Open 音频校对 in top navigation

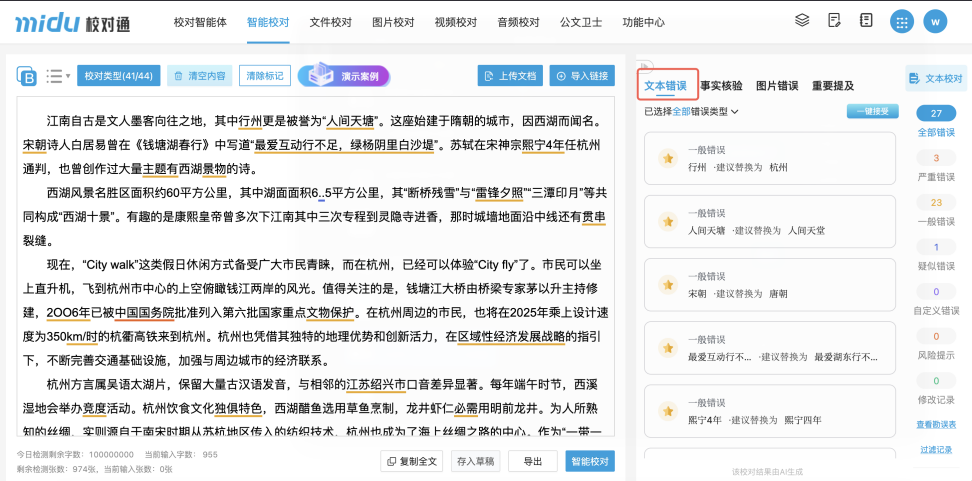coord(518,22)
